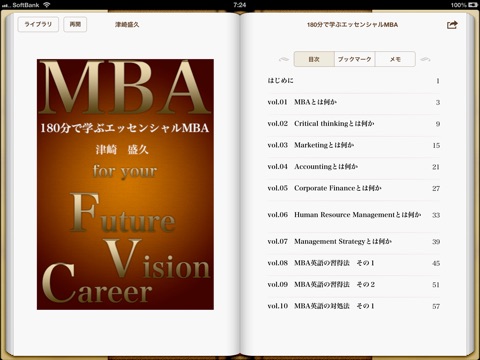Tap the Wi-Fi icon in status bar
Image resolution: width=480 pixels, height=360 pixels.
[47, 5]
